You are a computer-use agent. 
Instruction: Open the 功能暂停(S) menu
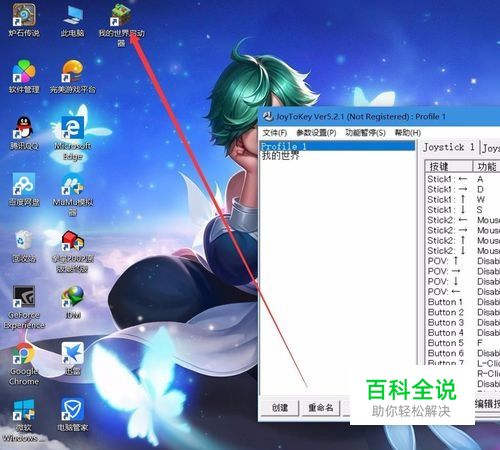365,133
